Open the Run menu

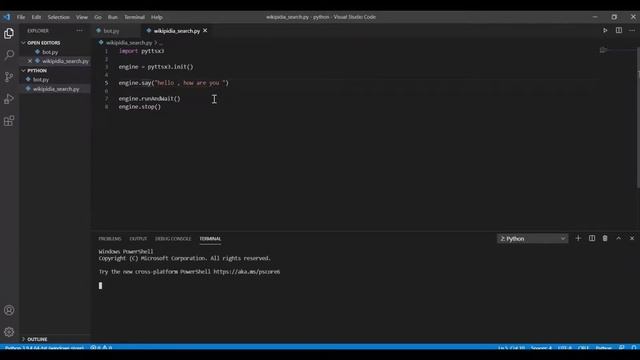[113, 17]
